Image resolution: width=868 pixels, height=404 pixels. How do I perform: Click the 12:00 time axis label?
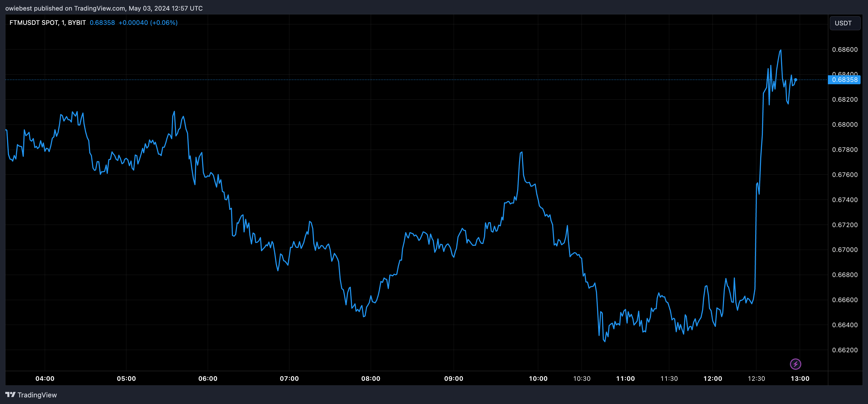pos(713,378)
